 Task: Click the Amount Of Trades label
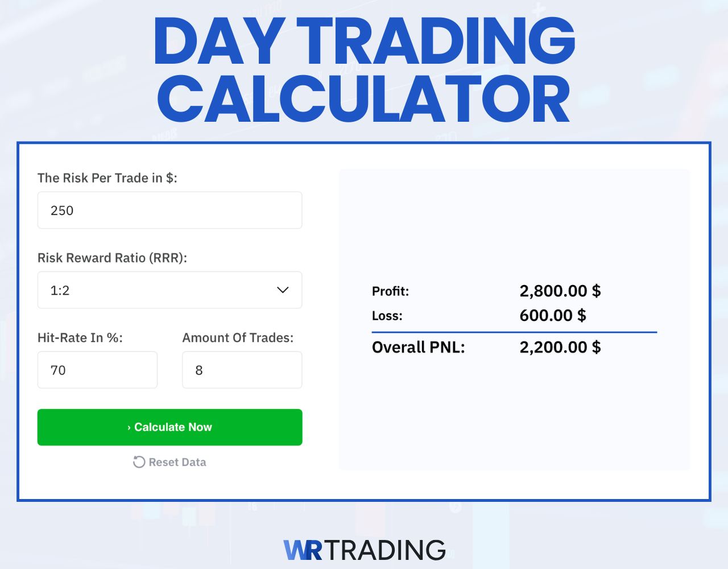(x=238, y=337)
